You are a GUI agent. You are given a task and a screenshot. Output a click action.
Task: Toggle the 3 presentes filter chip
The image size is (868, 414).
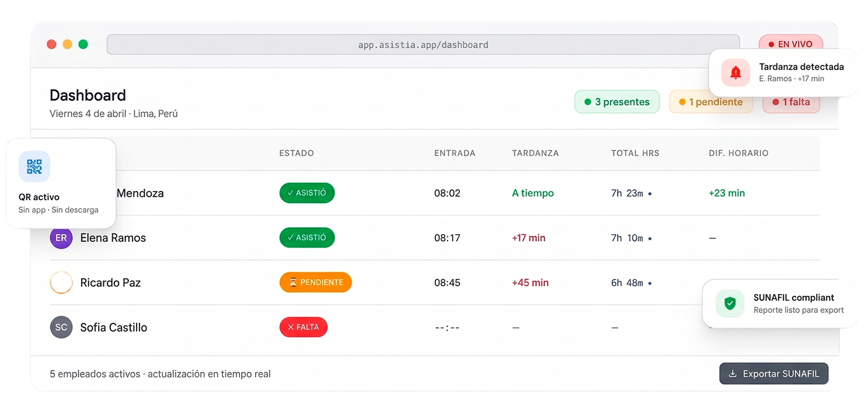coord(617,102)
